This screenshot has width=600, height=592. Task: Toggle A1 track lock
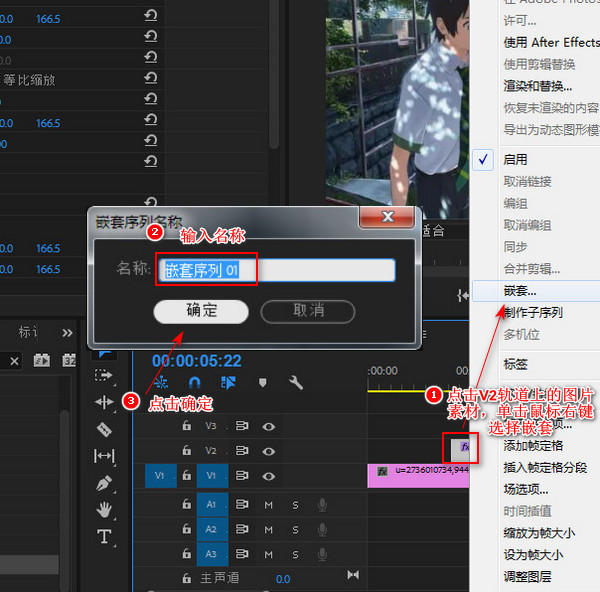(x=187, y=504)
